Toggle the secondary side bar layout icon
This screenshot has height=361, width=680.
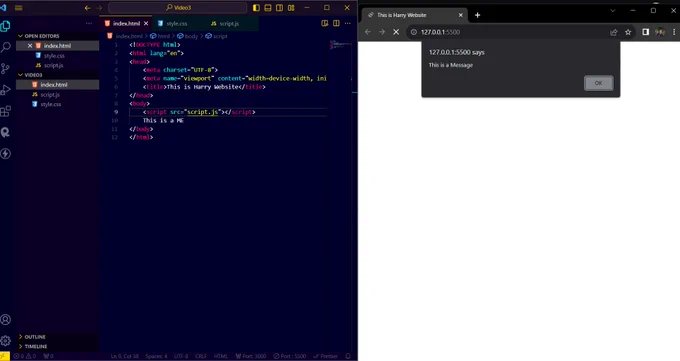pos(280,8)
